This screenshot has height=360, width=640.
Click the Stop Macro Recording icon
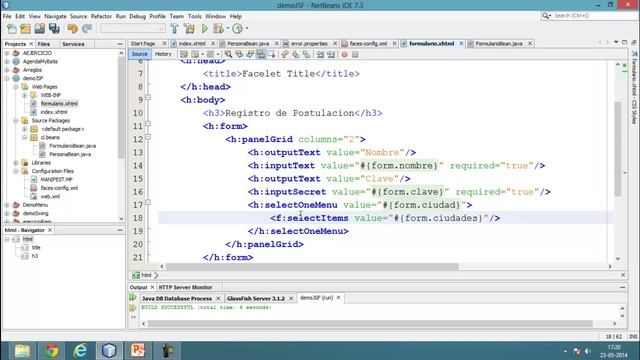pyautogui.click(x=355, y=54)
